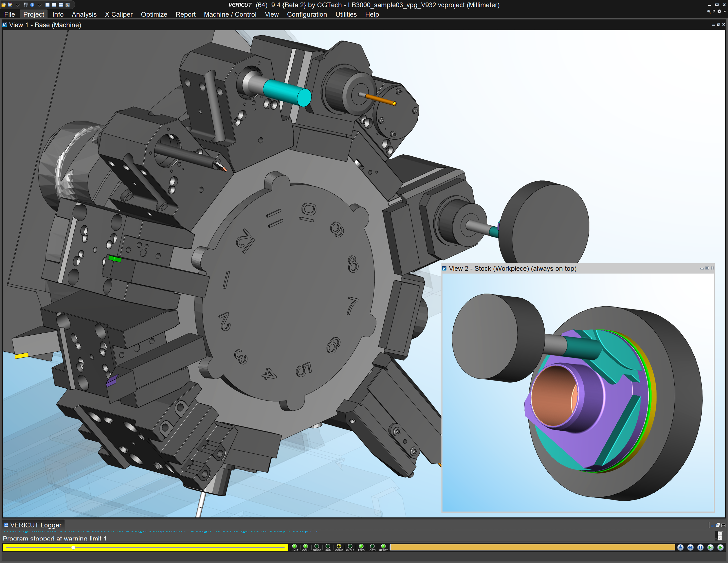This screenshot has width=728, height=563.
Task: Click the cyan drill tool in View 1
Action: [x=287, y=93]
